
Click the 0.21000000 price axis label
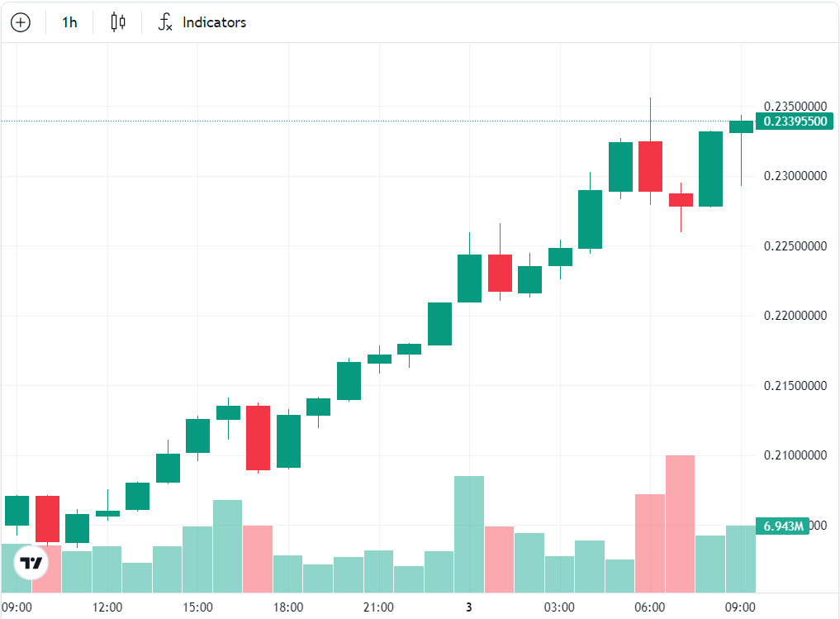[x=795, y=456]
